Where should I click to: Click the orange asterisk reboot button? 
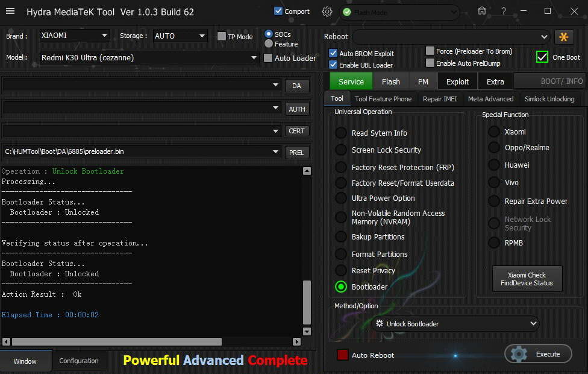click(564, 37)
